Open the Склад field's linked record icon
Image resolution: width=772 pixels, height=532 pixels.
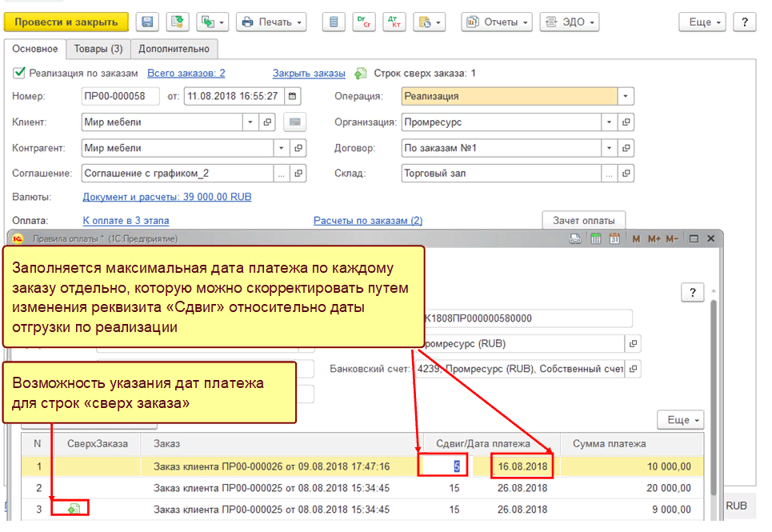click(626, 174)
